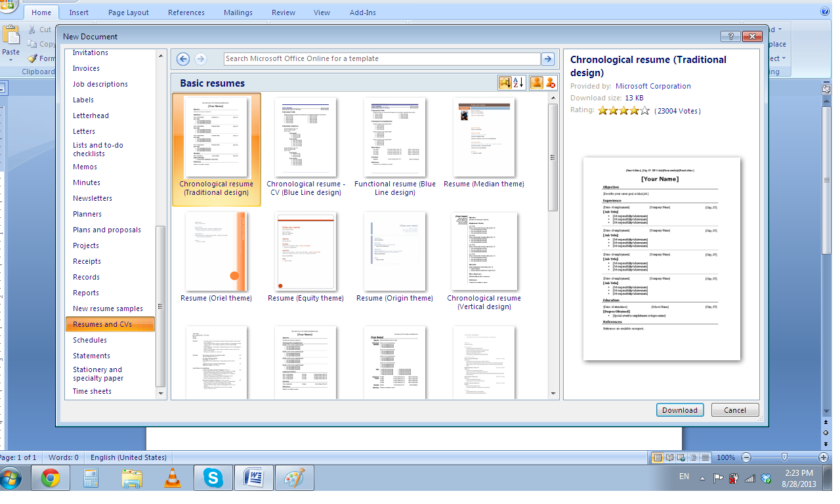
Task: Switch to Web Layout view
Action: coord(682,457)
